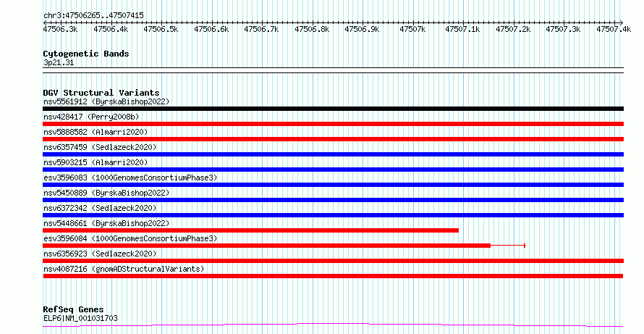Image resolution: width=644 pixels, height=334 pixels.
Task: Select the nsv5448661 (ByrskaBishop2022) label
Action: coord(106,223)
